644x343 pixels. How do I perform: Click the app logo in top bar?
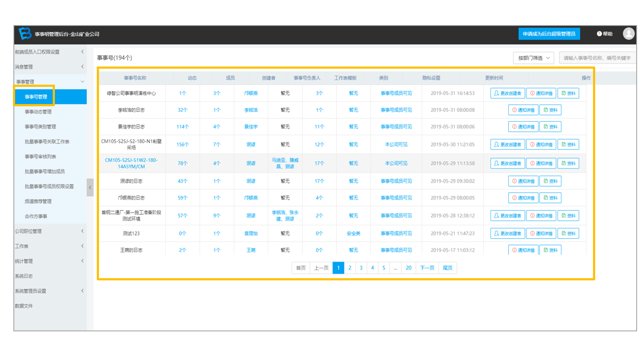(25, 33)
